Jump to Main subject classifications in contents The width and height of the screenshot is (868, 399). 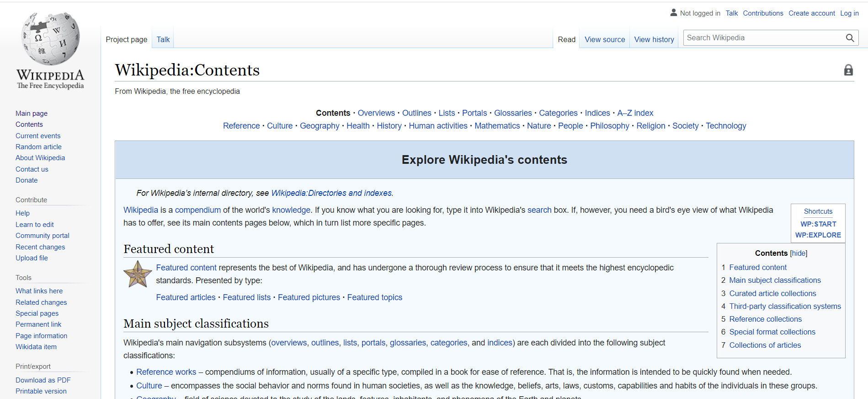[x=775, y=280]
